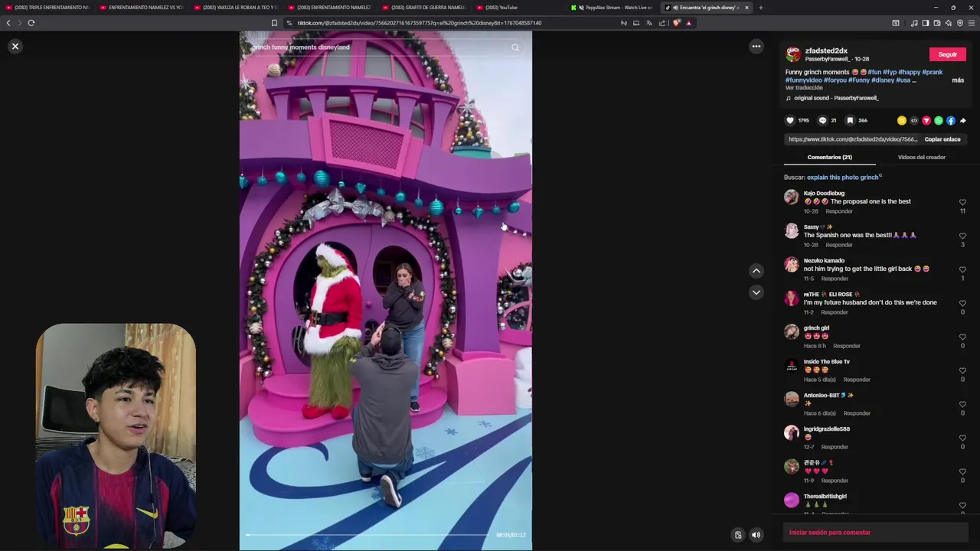980x551 pixels.
Task: Toggle browser sidebar panel icon
Action: click(x=925, y=23)
